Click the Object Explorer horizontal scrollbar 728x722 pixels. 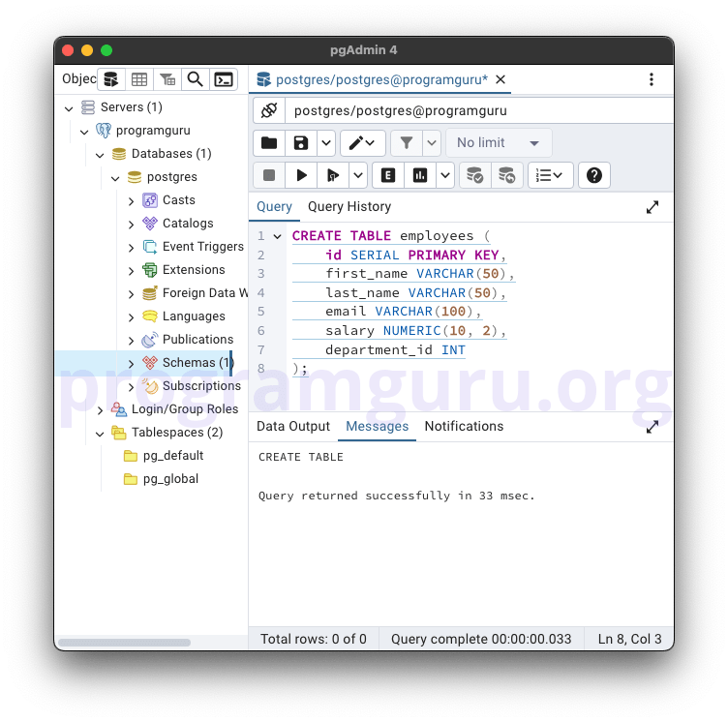124,642
